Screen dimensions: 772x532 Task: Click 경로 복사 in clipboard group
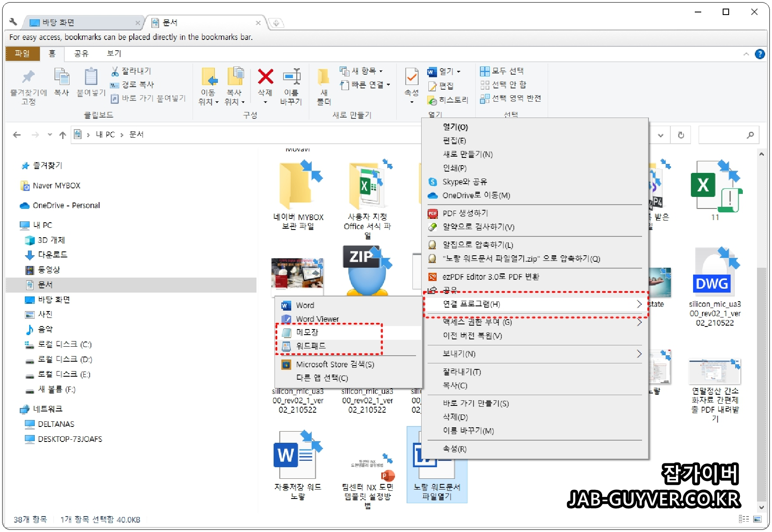pyautogui.click(x=132, y=85)
